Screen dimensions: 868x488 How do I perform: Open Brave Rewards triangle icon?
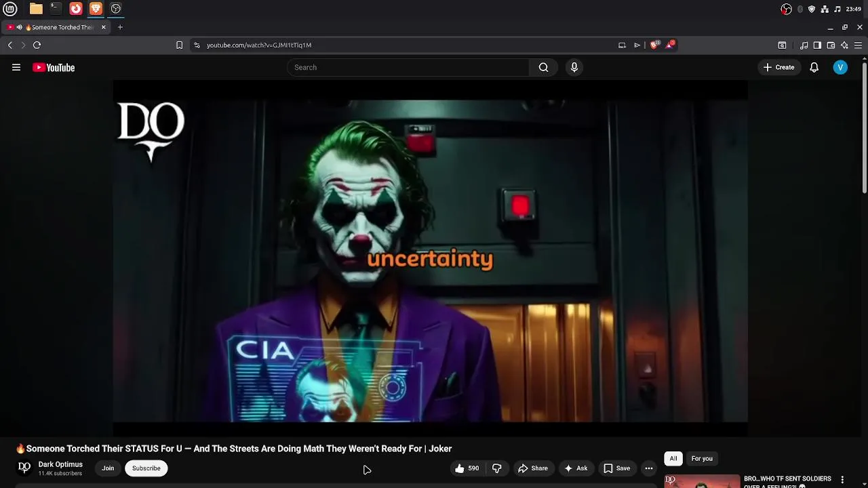coord(670,45)
